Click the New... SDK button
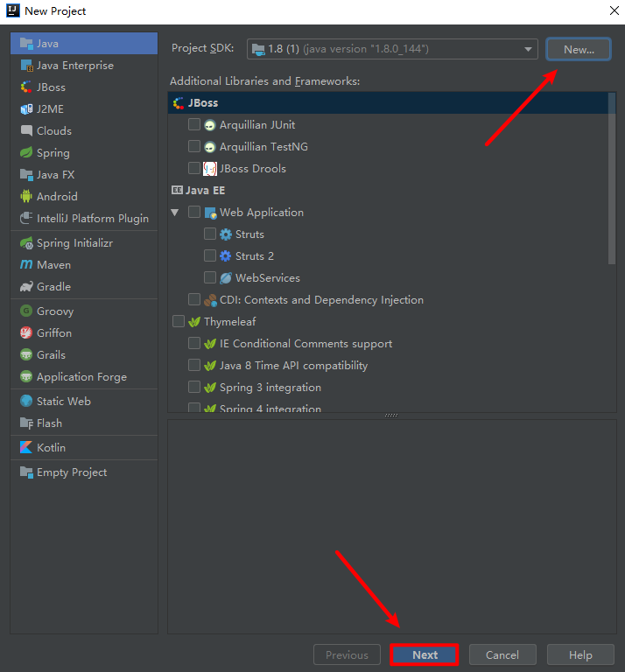Screen dimensions: 625x672 [x=579, y=49]
